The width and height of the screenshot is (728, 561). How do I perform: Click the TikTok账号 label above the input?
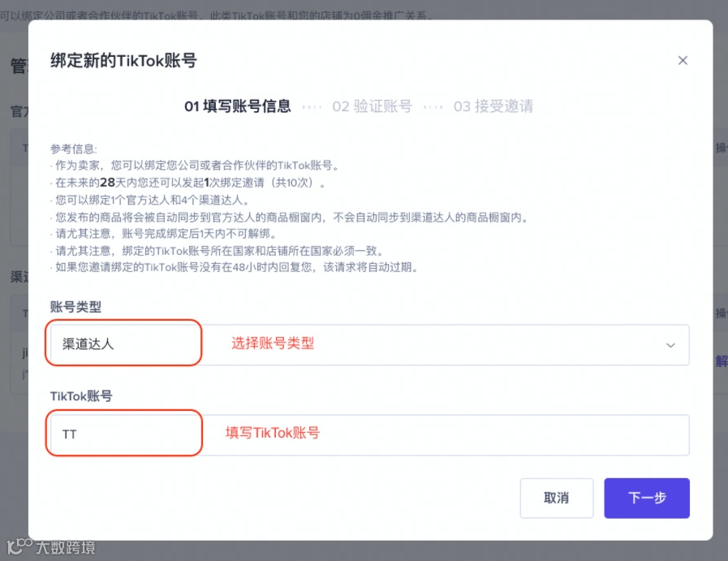(81, 396)
